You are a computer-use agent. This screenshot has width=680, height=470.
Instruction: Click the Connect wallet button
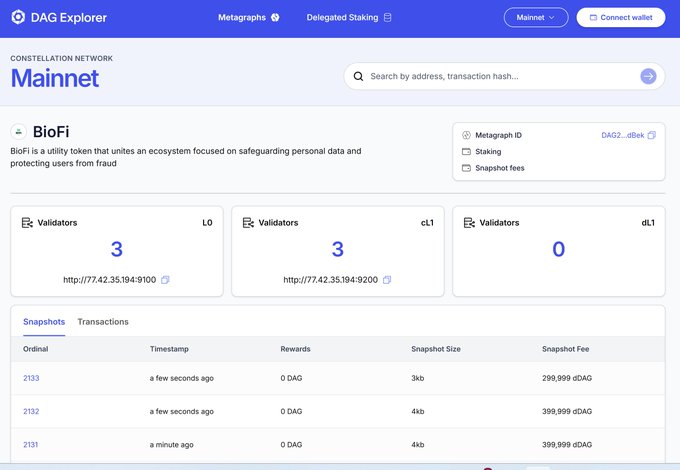pyautogui.click(x=621, y=17)
